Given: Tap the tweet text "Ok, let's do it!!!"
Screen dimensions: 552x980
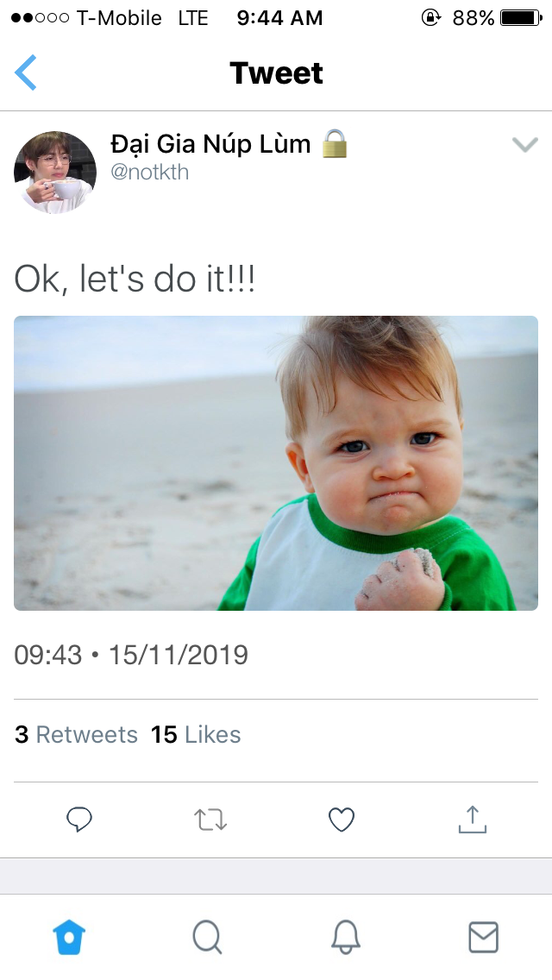Looking at the screenshot, I should coord(135,280).
